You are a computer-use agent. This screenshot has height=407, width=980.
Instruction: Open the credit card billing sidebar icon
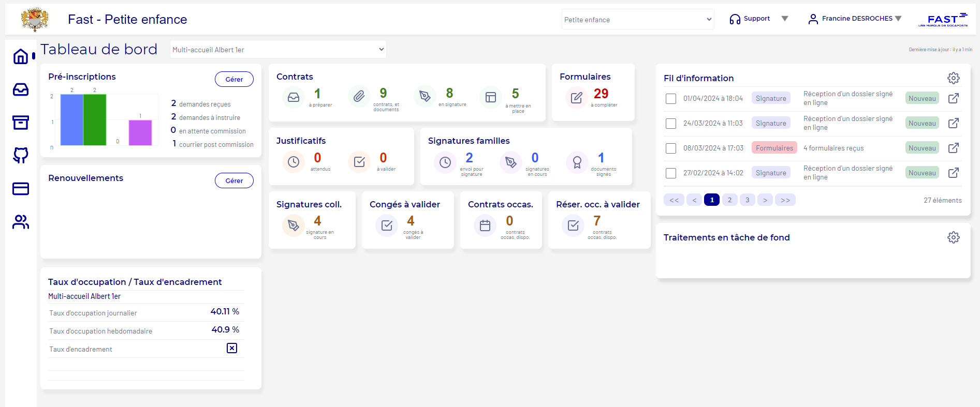(x=21, y=189)
